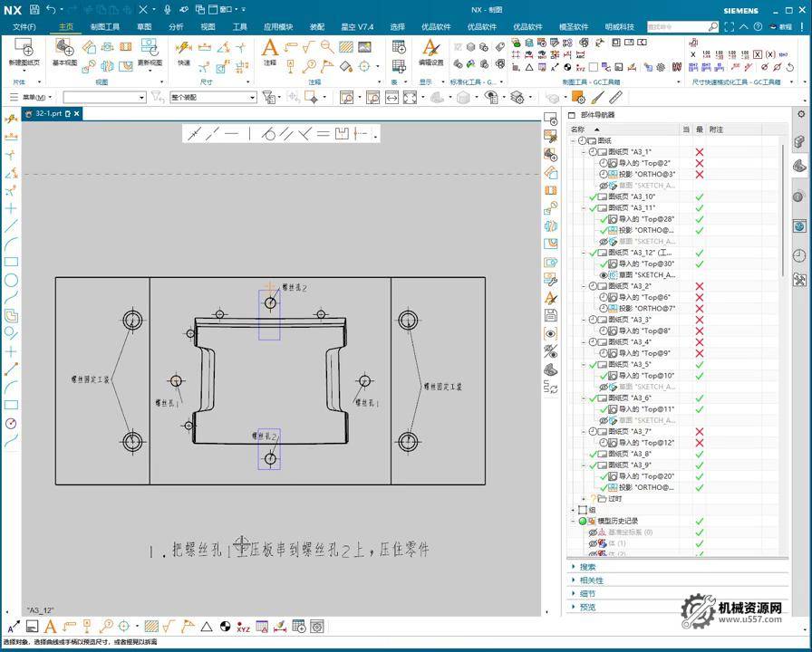Toggle visibility of 体 (1) item
This screenshot has height=652, width=812.
(593, 543)
